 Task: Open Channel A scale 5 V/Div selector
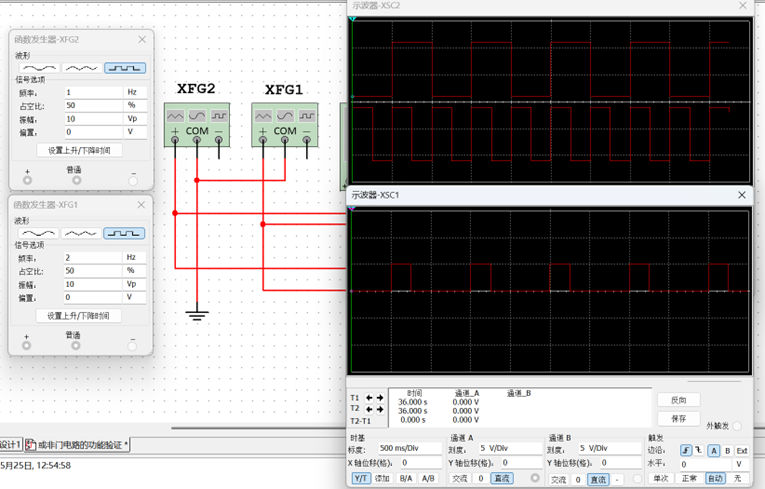tap(510, 448)
